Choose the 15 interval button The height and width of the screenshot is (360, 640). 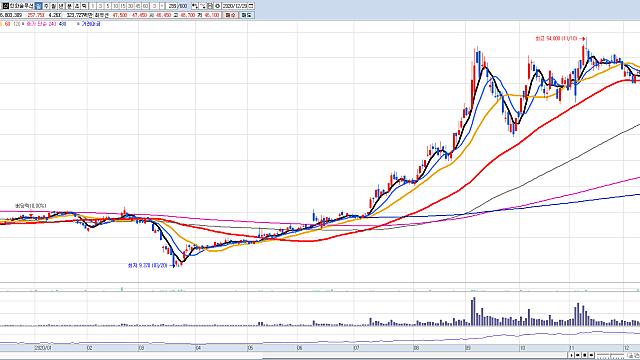(x=123, y=6)
